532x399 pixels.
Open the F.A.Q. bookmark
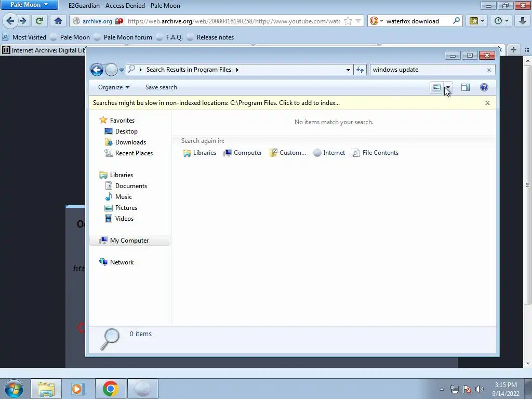[170, 37]
